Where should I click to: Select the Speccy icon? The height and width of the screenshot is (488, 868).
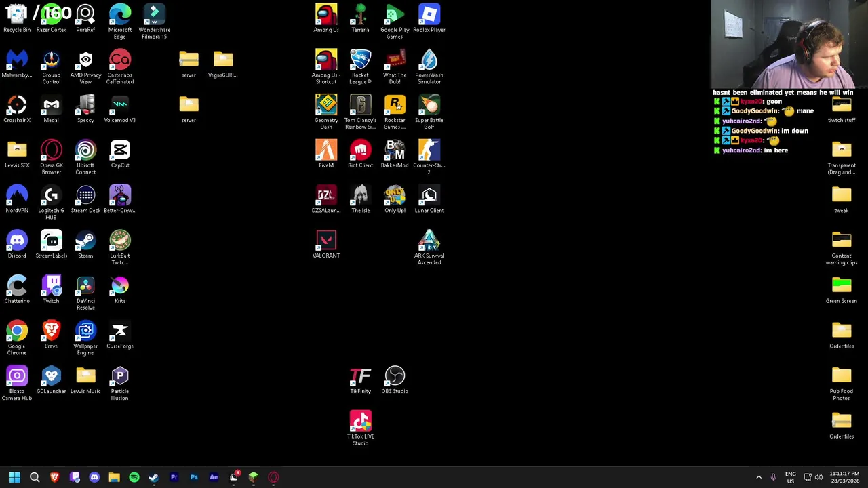click(x=85, y=109)
